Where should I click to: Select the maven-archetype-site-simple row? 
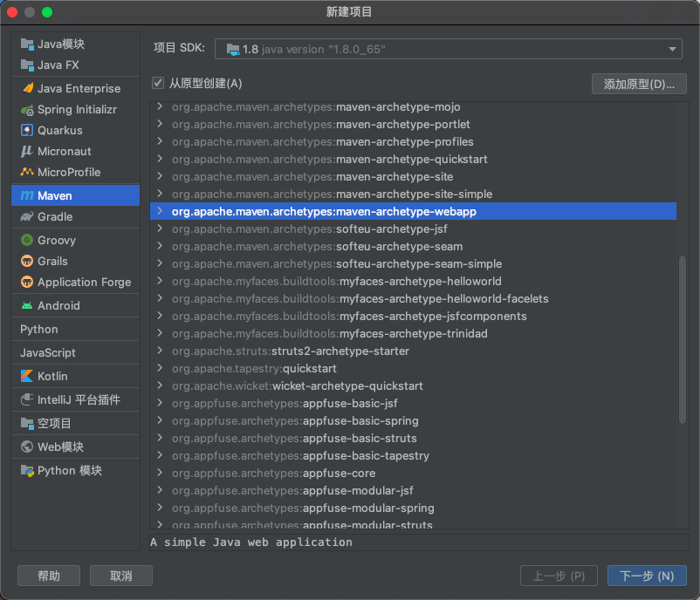pos(413,194)
